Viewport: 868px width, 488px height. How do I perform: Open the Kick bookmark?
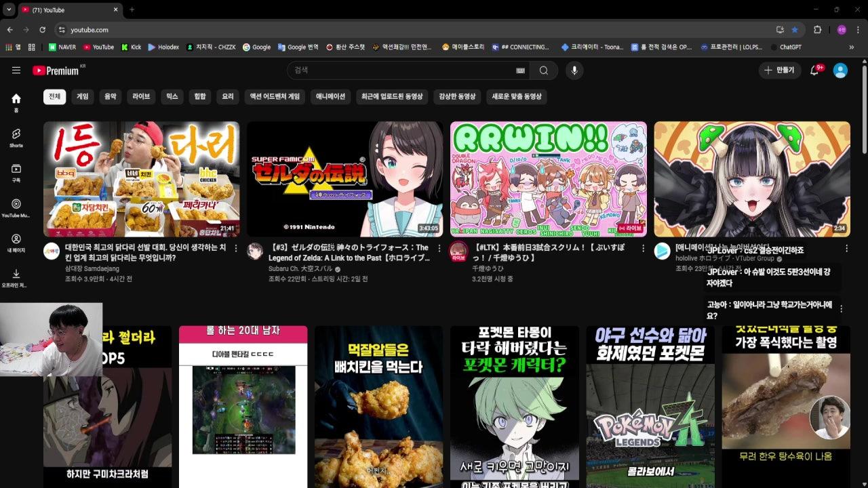[132, 47]
